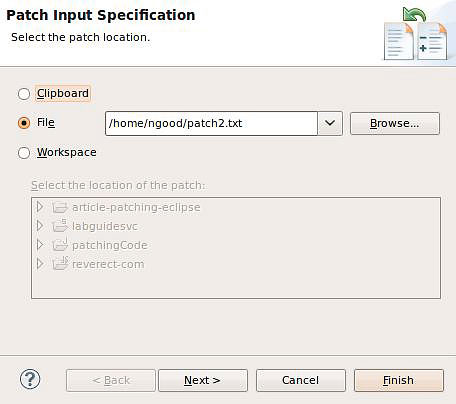Click the Cancel button

[x=301, y=380]
